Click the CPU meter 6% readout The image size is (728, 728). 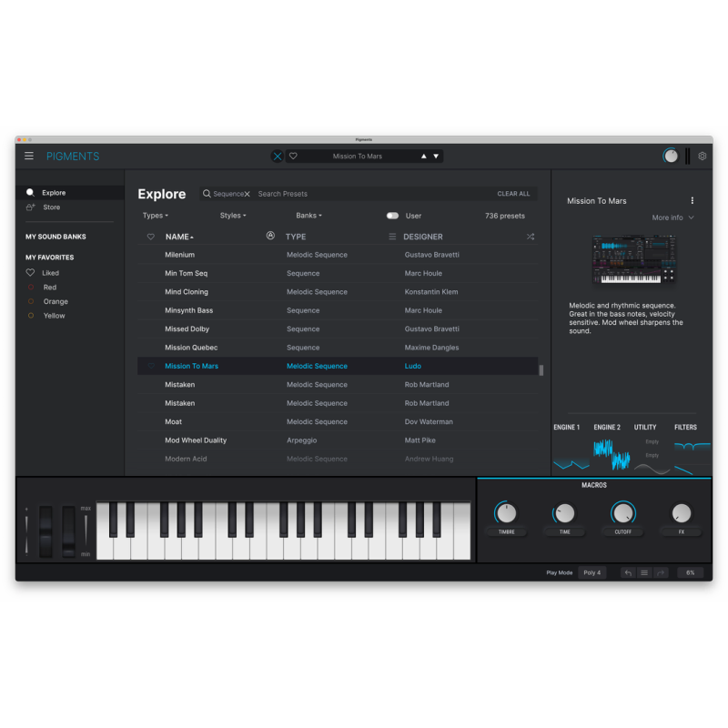(x=691, y=573)
